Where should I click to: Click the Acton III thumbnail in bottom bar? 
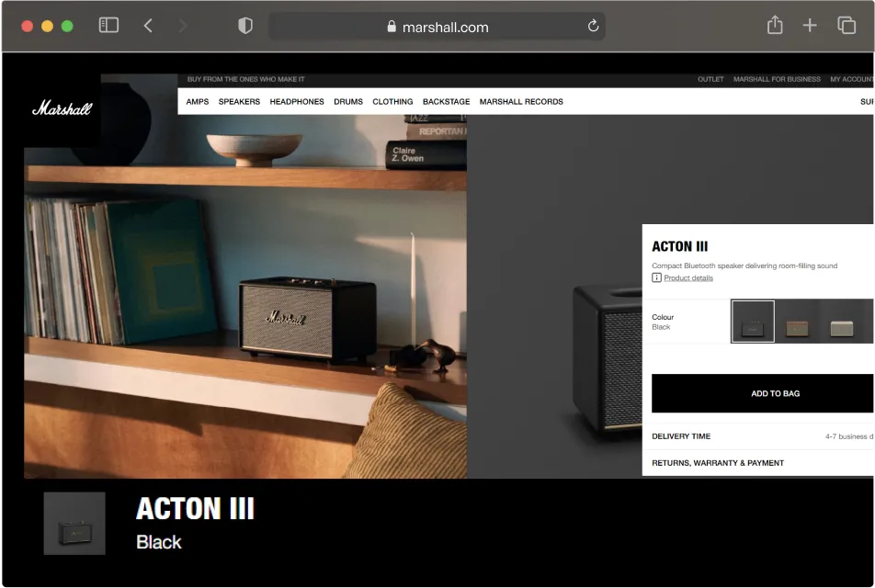coord(74,524)
